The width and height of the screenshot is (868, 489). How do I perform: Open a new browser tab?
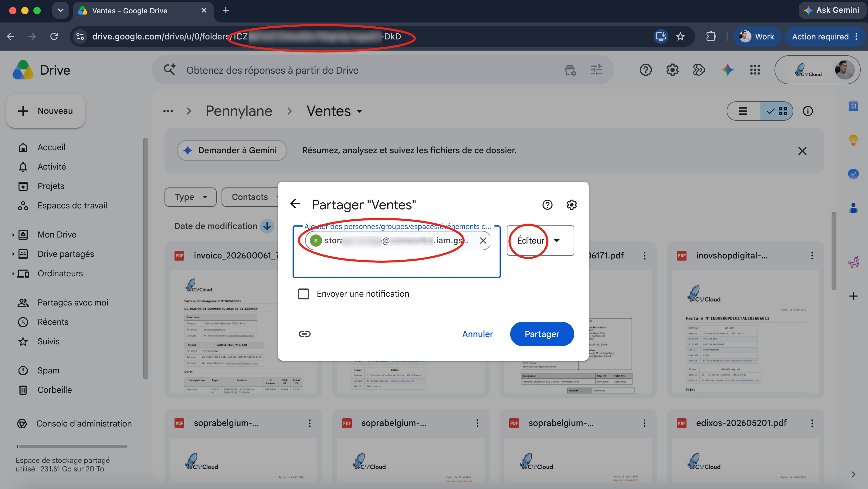click(x=226, y=10)
